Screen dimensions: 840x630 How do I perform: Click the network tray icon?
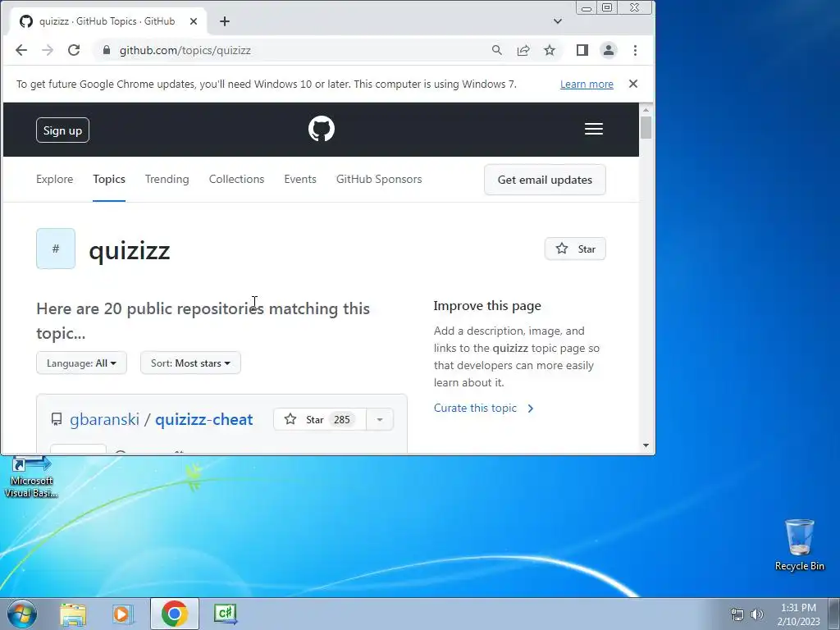pos(737,614)
